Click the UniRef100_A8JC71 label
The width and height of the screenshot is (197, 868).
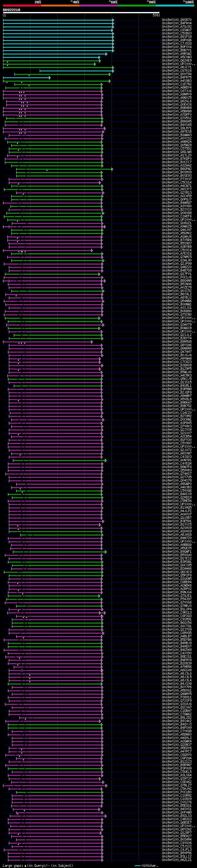point(177,67)
